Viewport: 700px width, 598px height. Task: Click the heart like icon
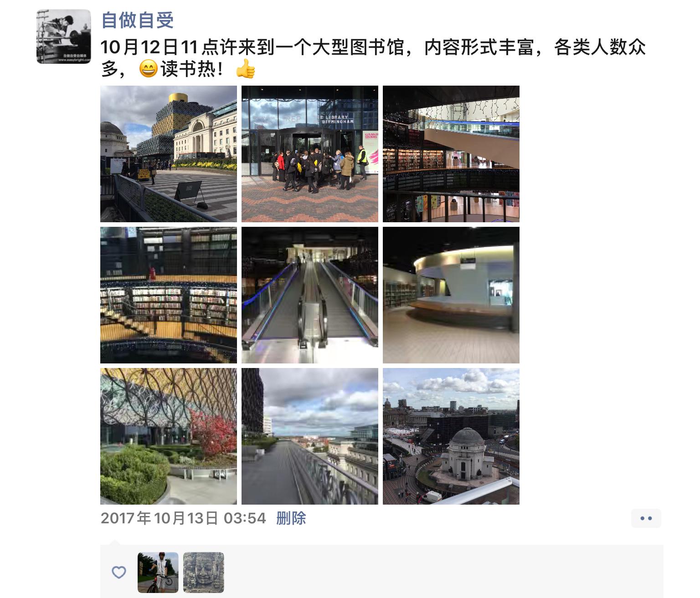(x=119, y=572)
